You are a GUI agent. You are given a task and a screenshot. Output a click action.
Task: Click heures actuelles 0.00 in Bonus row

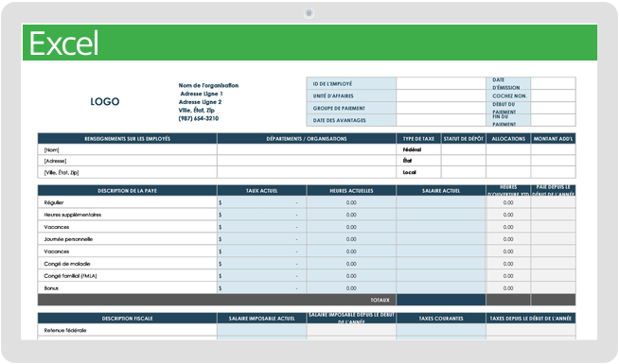click(351, 288)
